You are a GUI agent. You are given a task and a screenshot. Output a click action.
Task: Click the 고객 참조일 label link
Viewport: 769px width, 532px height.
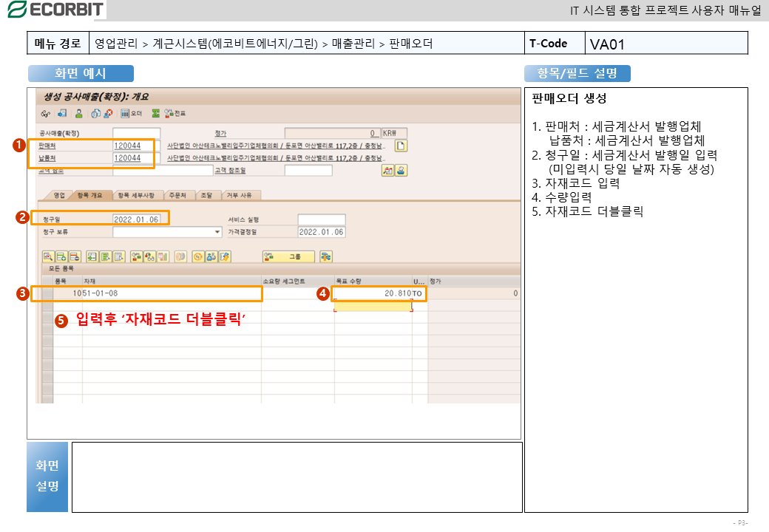point(230,171)
